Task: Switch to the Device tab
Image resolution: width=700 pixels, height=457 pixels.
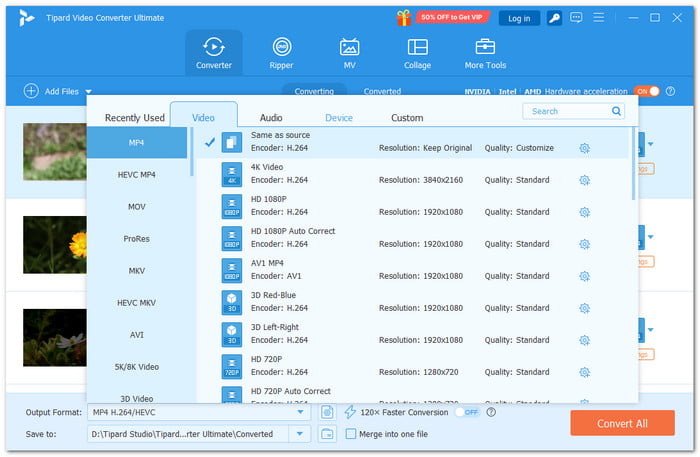Action: pyautogui.click(x=339, y=118)
